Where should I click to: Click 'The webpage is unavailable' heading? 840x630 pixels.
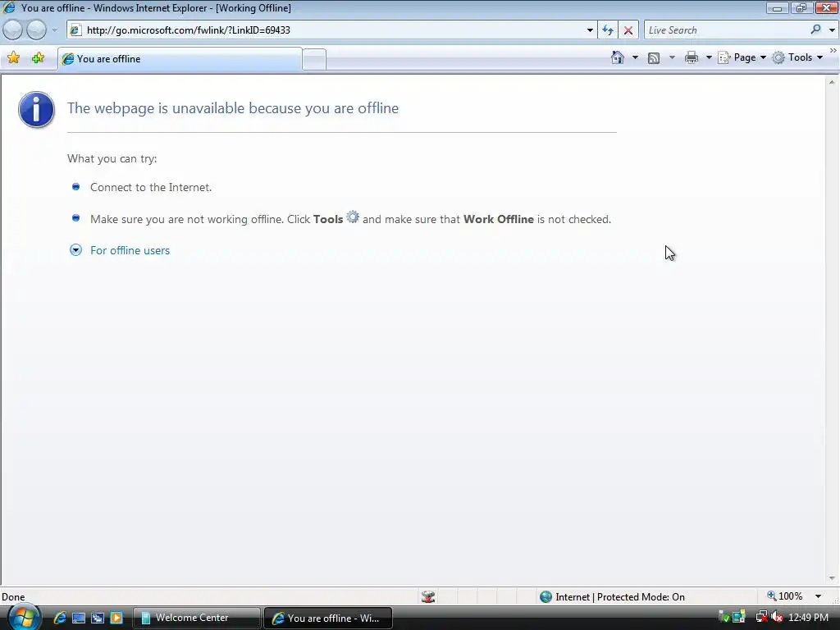click(232, 108)
